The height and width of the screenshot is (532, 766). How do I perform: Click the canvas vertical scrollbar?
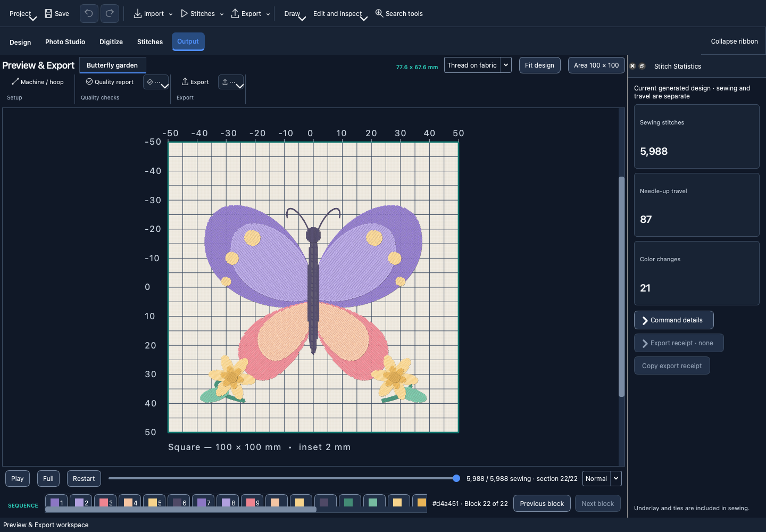click(x=621, y=287)
